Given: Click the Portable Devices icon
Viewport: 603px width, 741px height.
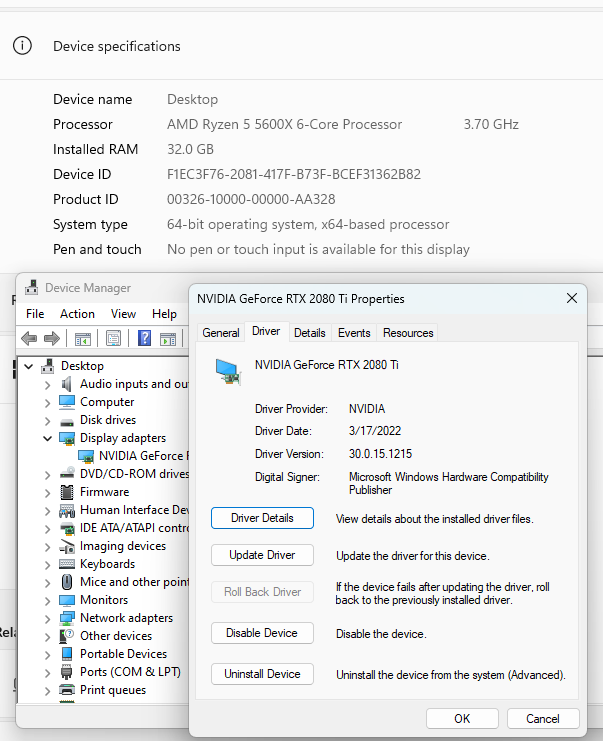Looking at the screenshot, I should point(67,654).
